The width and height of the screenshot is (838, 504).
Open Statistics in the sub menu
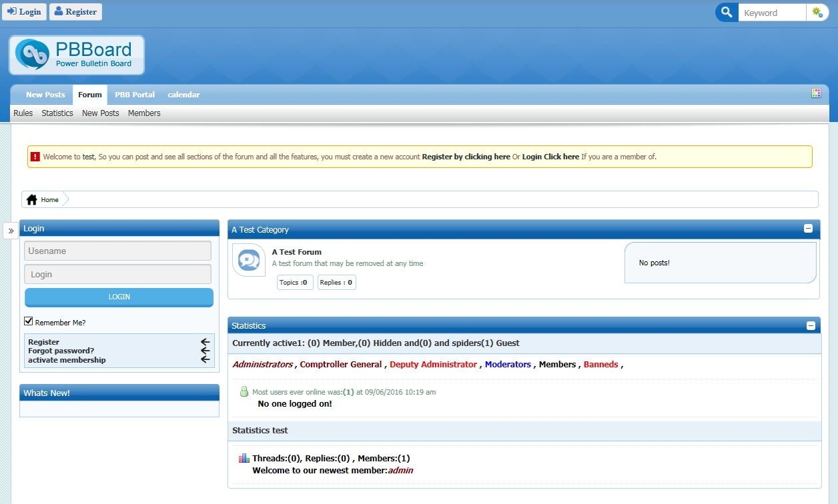[x=57, y=113]
